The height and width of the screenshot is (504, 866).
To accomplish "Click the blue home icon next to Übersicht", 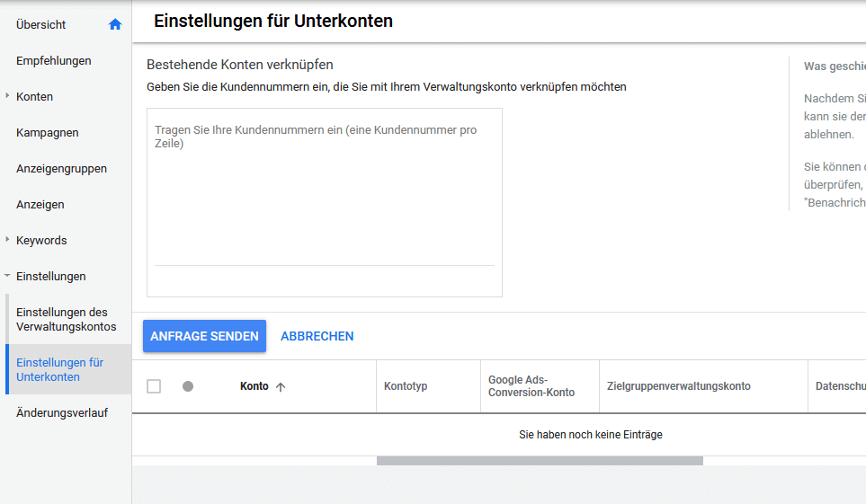I will [x=115, y=25].
